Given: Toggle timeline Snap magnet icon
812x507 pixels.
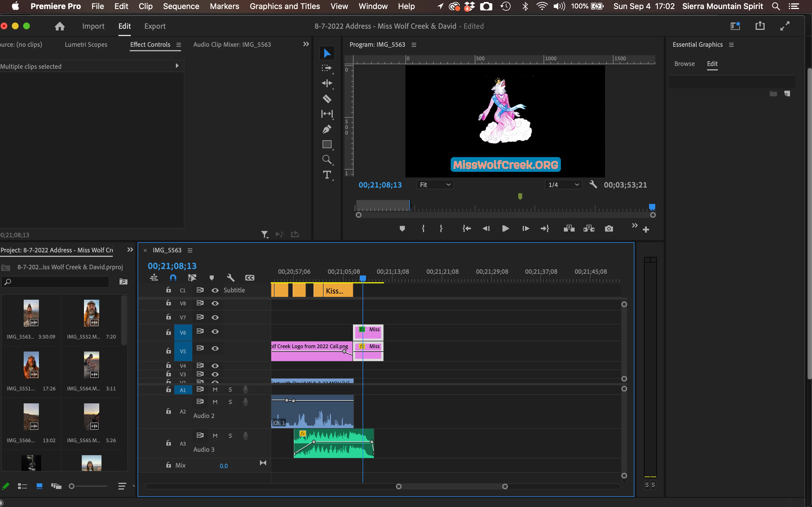Looking at the screenshot, I should 173,278.
